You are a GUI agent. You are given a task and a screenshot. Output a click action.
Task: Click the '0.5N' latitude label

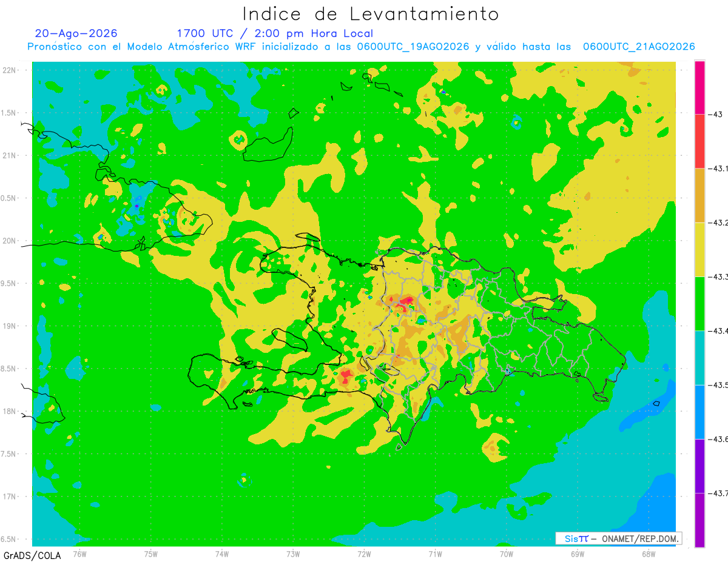coord(9,198)
